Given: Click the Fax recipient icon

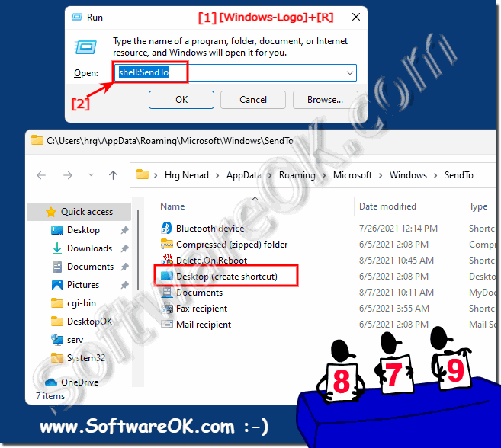Looking at the screenshot, I should (x=167, y=309).
